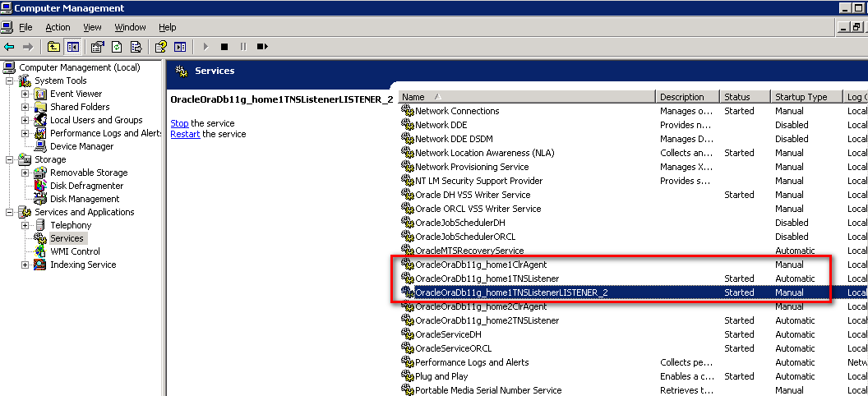Click the Restart the service link
Viewport: 868px width, 396px height.
click(x=185, y=134)
